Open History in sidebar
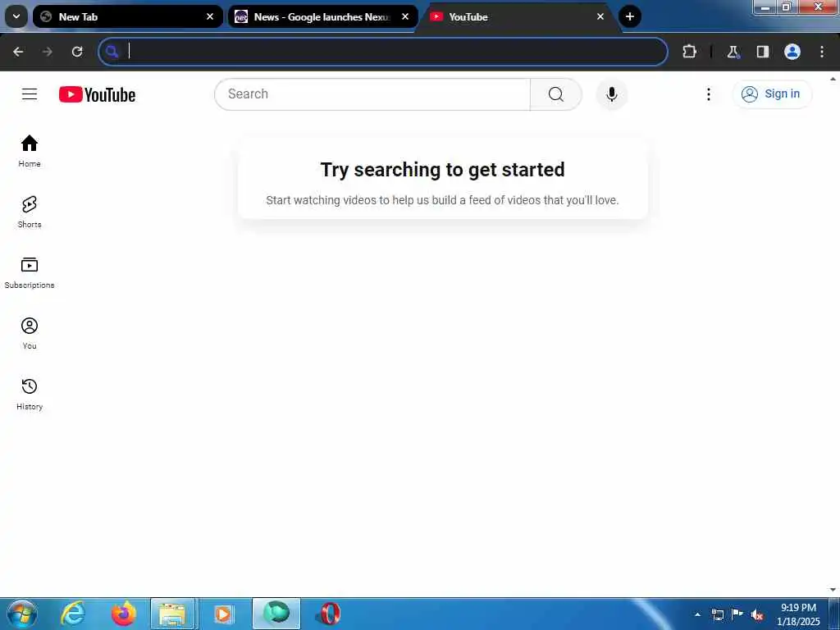This screenshot has width=840, height=630. pyautogui.click(x=30, y=394)
